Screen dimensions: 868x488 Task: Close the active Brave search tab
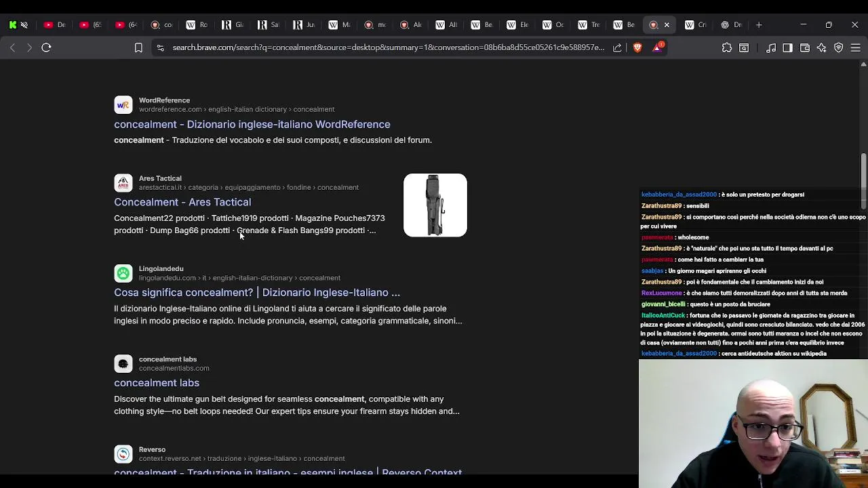coord(667,25)
